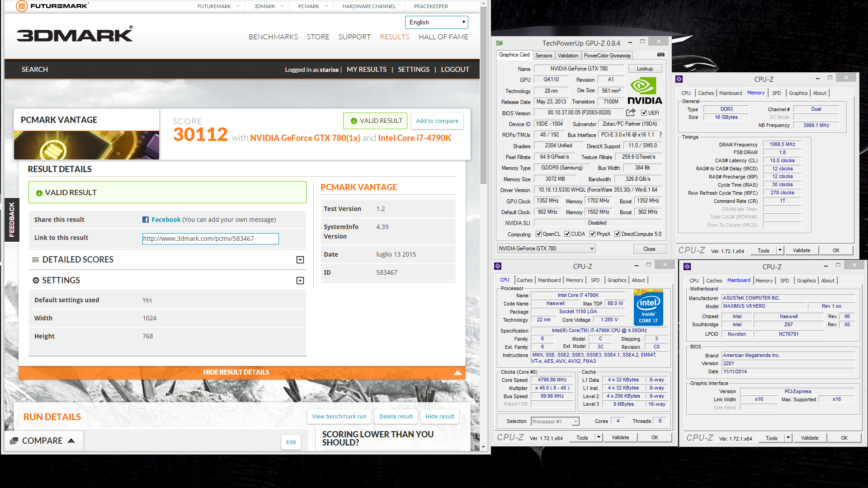The height and width of the screenshot is (488, 868).
Task: Open the English language dropdown
Action: (436, 22)
